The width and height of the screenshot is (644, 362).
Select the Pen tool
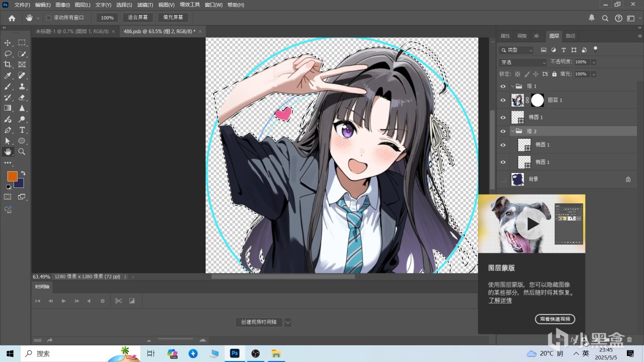(x=8, y=130)
